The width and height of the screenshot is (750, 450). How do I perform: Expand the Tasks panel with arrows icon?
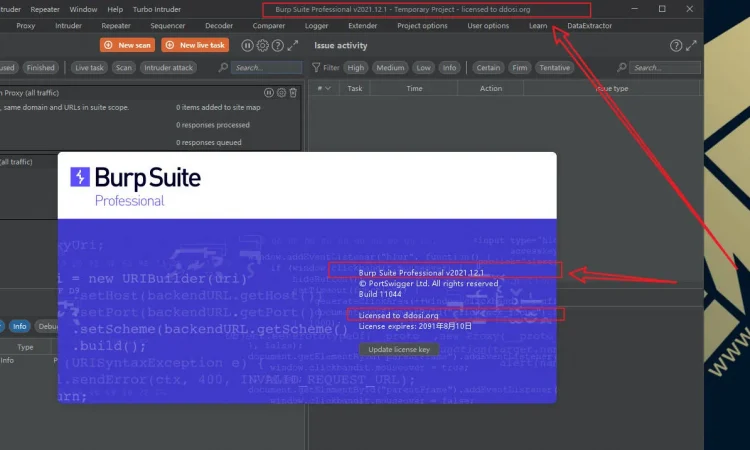(293, 45)
